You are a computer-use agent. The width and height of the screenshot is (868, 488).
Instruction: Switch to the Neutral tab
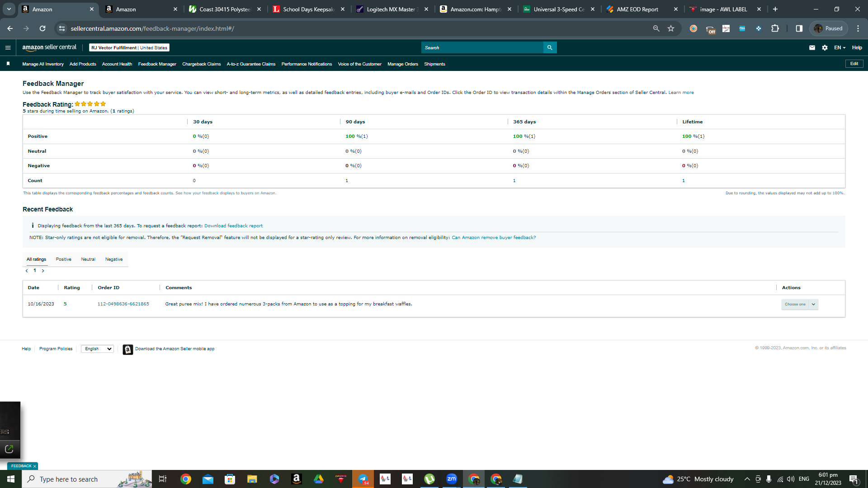tap(88, 259)
